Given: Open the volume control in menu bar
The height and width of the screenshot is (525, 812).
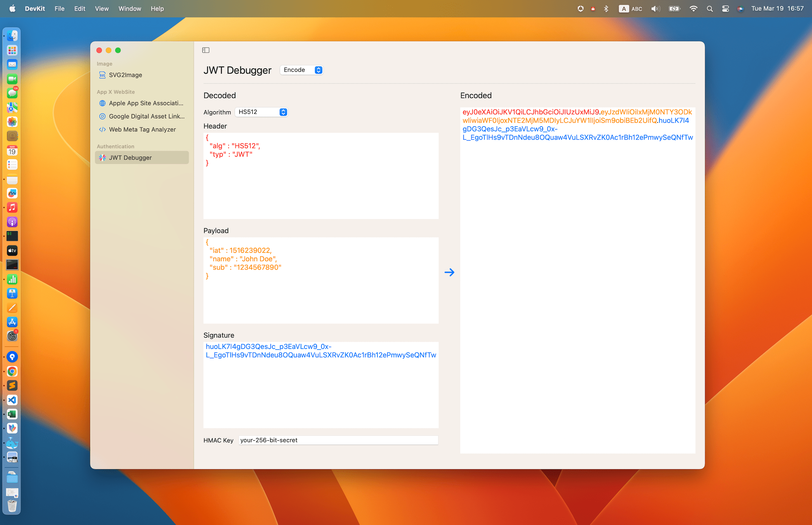Looking at the screenshot, I should (x=655, y=9).
